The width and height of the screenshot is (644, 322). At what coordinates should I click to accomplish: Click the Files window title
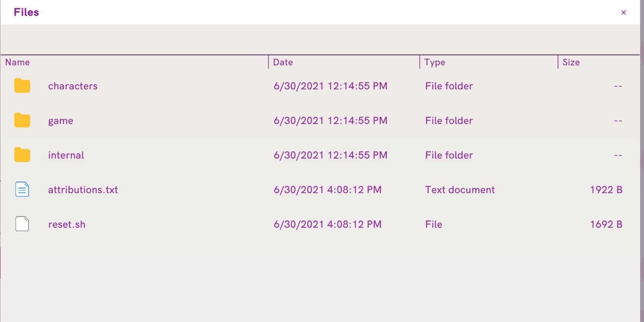(26, 12)
